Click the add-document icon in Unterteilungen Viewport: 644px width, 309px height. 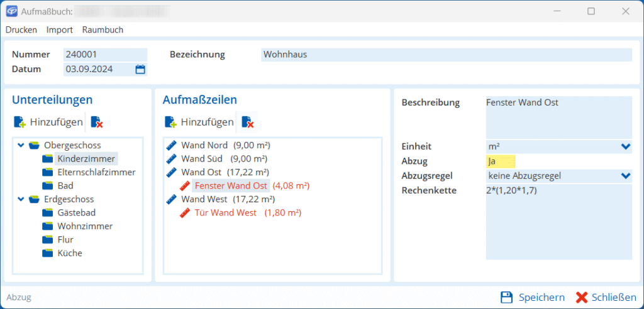pyautogui.click(x=19, y=122)
